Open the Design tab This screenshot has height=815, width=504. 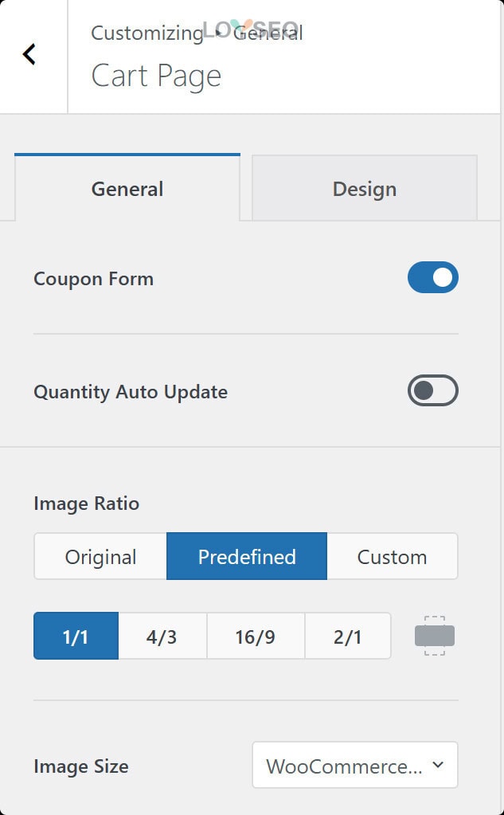click(x=365, y=189)
